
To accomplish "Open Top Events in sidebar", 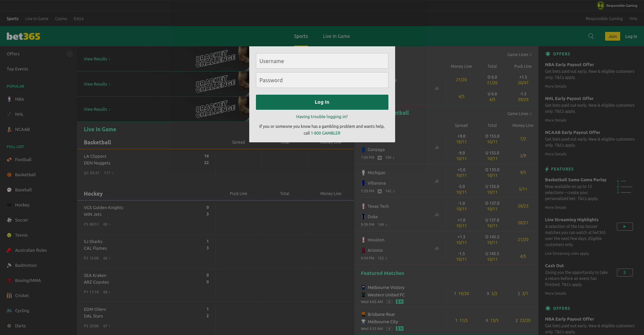I will (x=17, y=69).
